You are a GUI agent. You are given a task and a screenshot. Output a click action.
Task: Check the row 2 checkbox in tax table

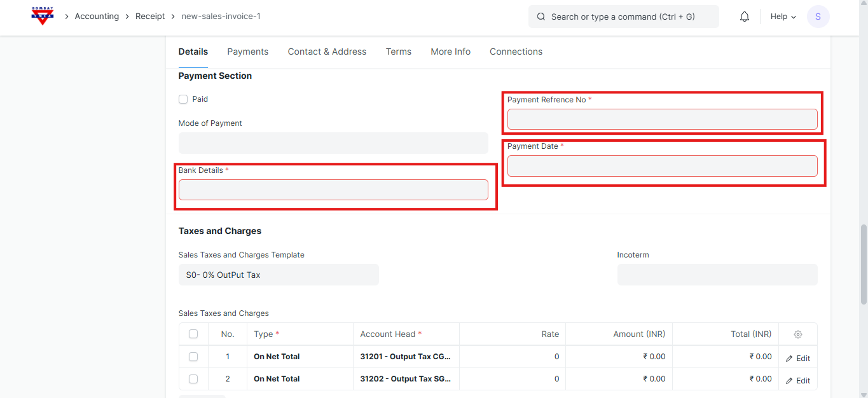tap(193, 379)
